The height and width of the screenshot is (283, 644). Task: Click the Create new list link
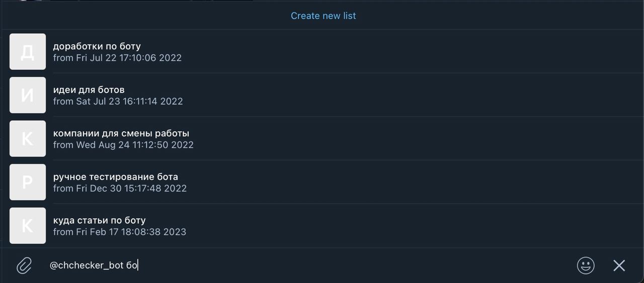pyautogui.click(x=323, y=16)
